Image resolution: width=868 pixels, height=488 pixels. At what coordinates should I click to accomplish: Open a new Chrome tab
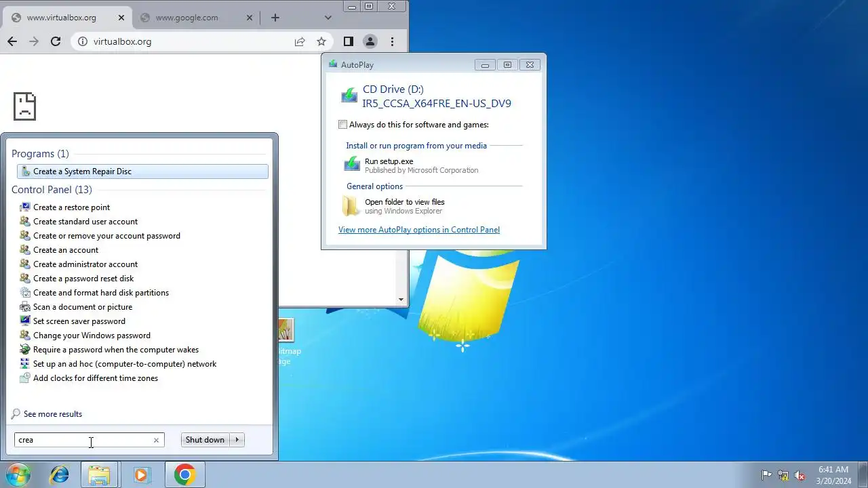click(275, 18)
